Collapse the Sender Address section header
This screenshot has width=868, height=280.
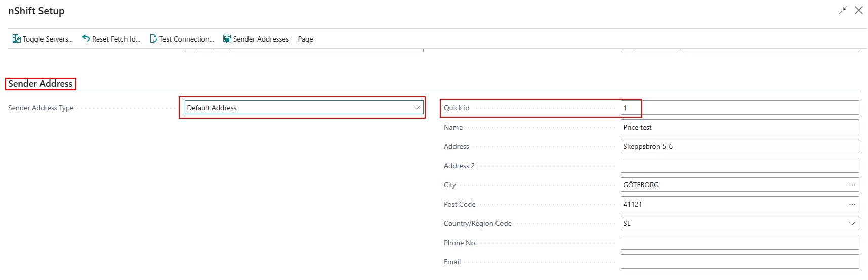point(40,84)
